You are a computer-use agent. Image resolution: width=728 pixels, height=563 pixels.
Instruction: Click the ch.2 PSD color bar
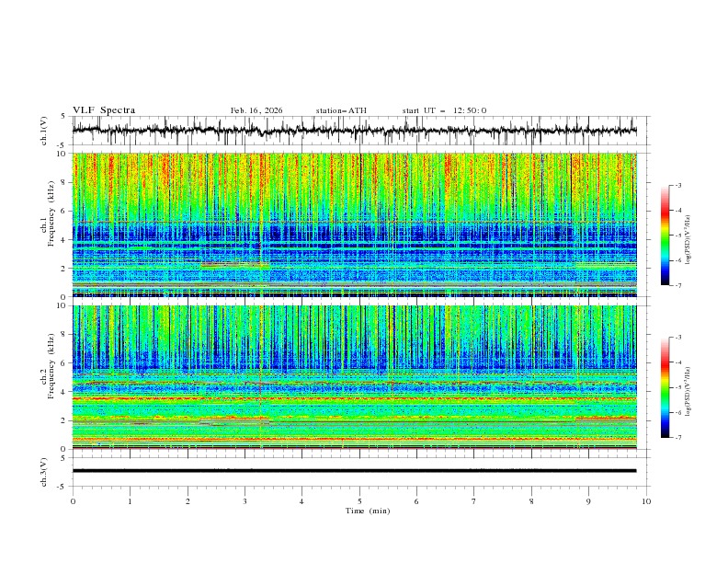click(x=665, y=387)
